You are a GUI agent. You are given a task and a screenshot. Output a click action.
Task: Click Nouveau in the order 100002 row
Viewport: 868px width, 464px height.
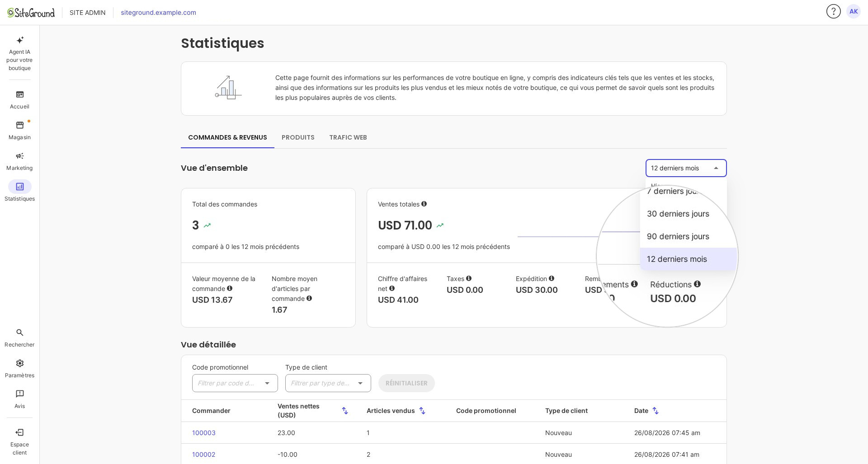[558, 455]
